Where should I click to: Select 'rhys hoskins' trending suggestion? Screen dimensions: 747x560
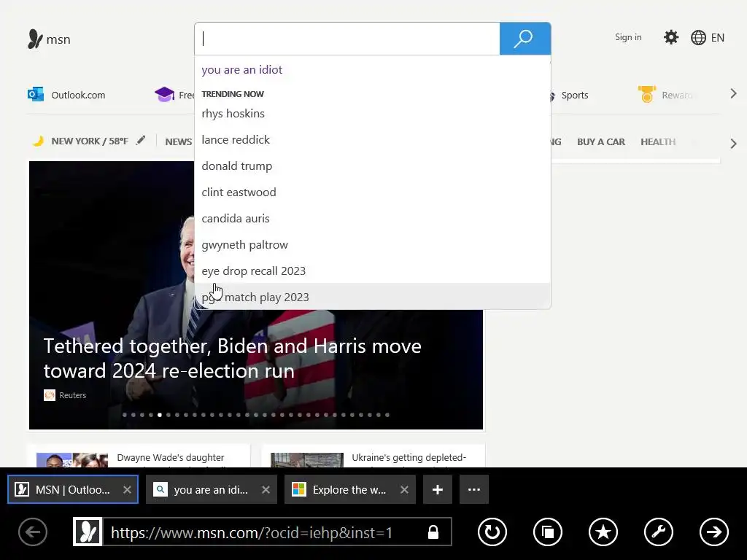click(373, 113)
